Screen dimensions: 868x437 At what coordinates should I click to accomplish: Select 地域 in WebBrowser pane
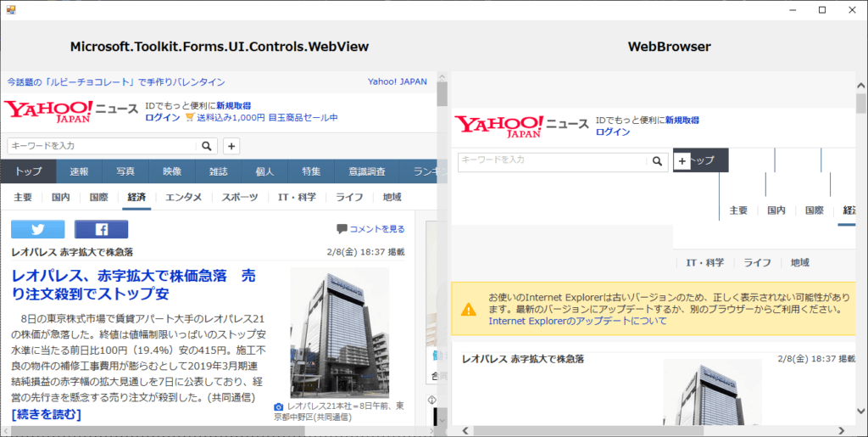point(800,262)
